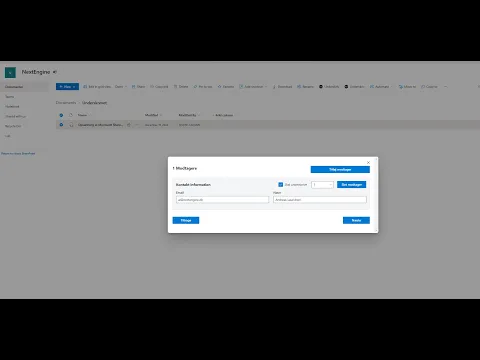Click the file type column header icon
This screenshot has height=360, width=480.
(x=71, y=115)
